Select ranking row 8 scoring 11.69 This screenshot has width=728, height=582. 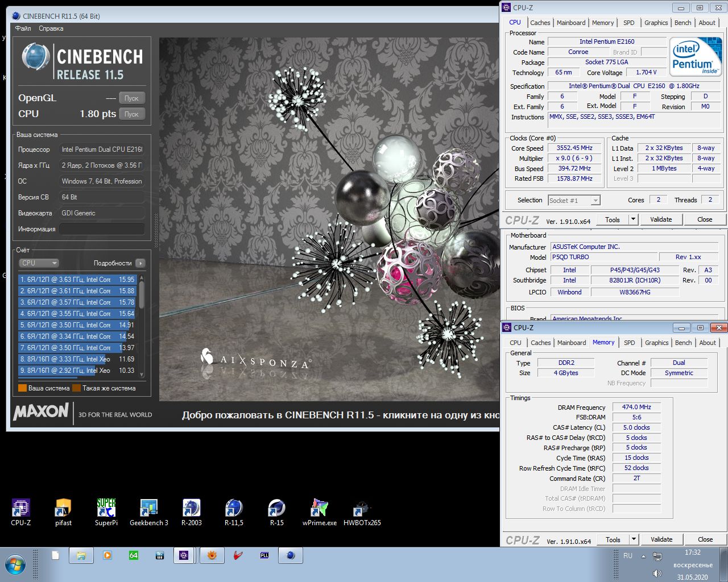(77, 359)
